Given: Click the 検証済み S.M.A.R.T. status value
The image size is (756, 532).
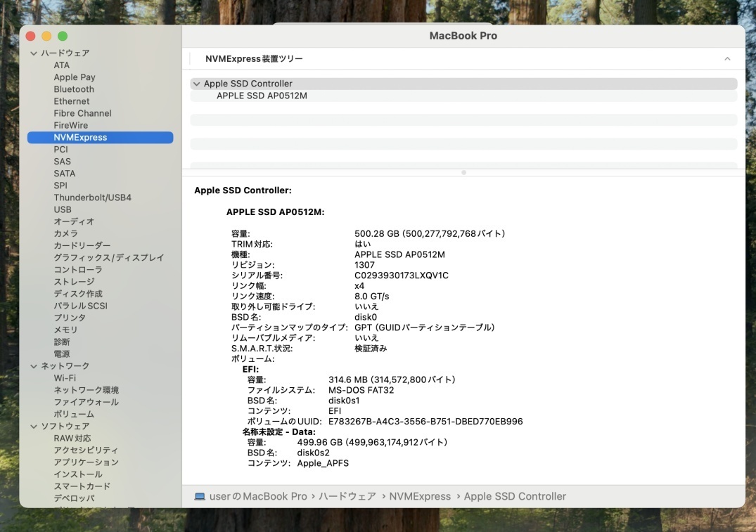Looking at the screenshot, I should coord(371,349).
